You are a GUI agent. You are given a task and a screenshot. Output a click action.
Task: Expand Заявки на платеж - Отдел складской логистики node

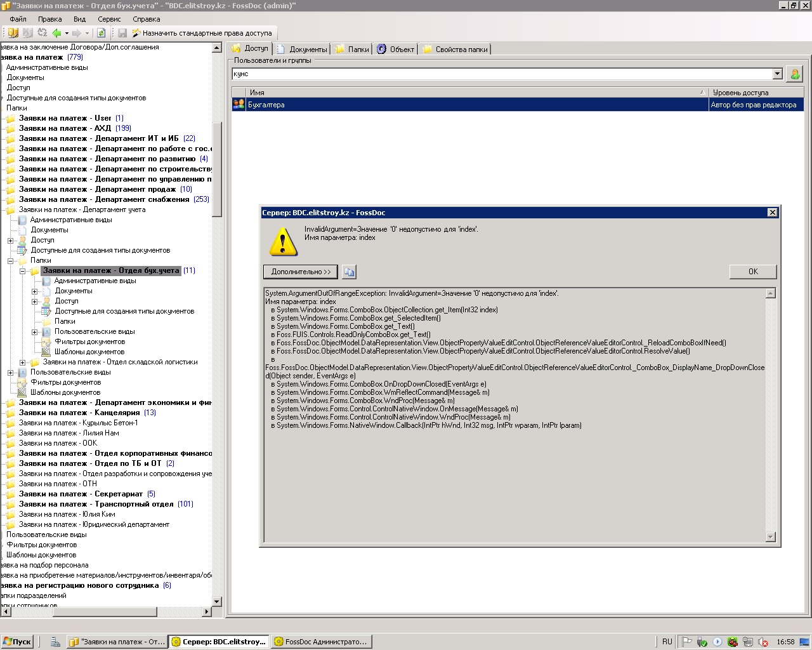(23, 362)
